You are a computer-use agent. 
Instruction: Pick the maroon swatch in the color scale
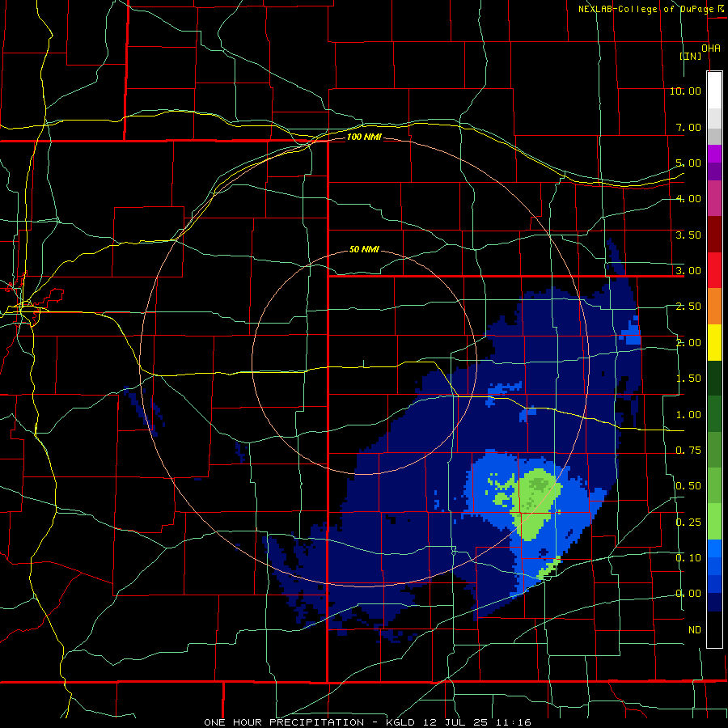point(714,235)
